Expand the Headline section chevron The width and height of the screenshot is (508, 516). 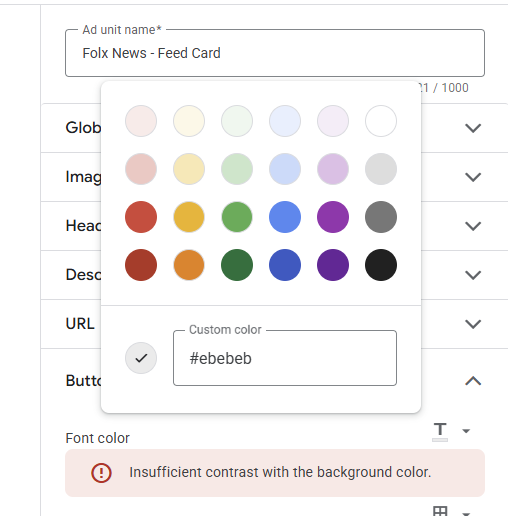pyautogui.click(x=473, y=226)
